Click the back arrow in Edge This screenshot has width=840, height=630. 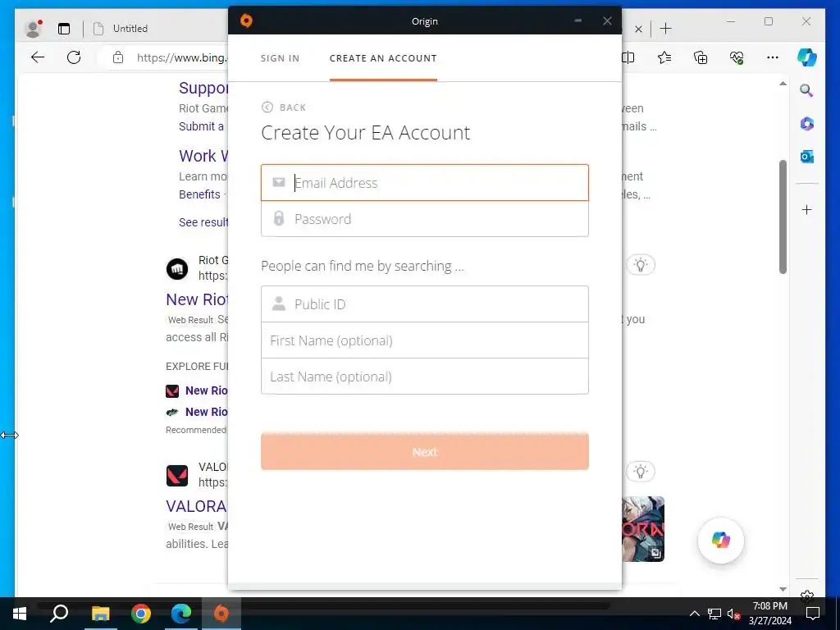coord(38,57)
